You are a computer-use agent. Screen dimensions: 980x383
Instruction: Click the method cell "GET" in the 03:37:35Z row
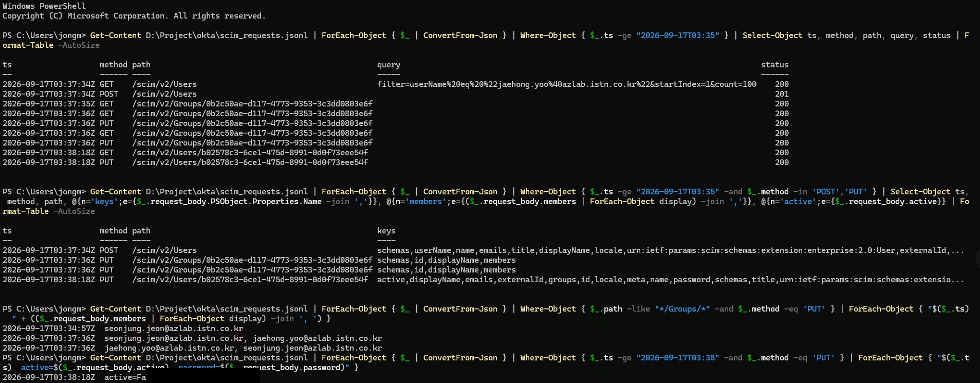106,104
